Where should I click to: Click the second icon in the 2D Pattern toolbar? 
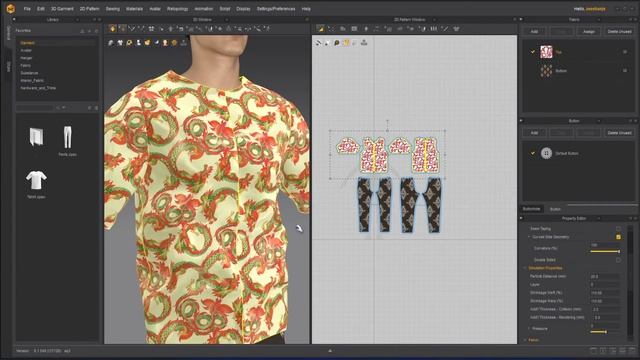click(x=331, y=29)
